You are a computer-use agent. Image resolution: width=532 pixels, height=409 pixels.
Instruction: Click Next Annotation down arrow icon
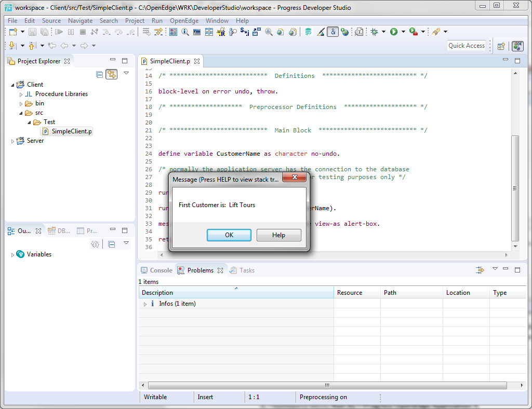[x=13, y=45]
